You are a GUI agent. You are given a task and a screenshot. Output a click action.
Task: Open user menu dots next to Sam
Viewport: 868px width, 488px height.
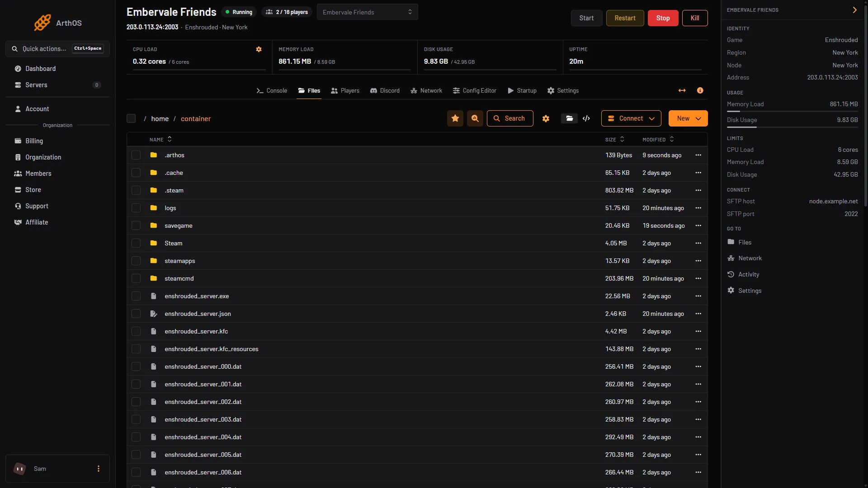pyautogui.click(x=99, y=469)
